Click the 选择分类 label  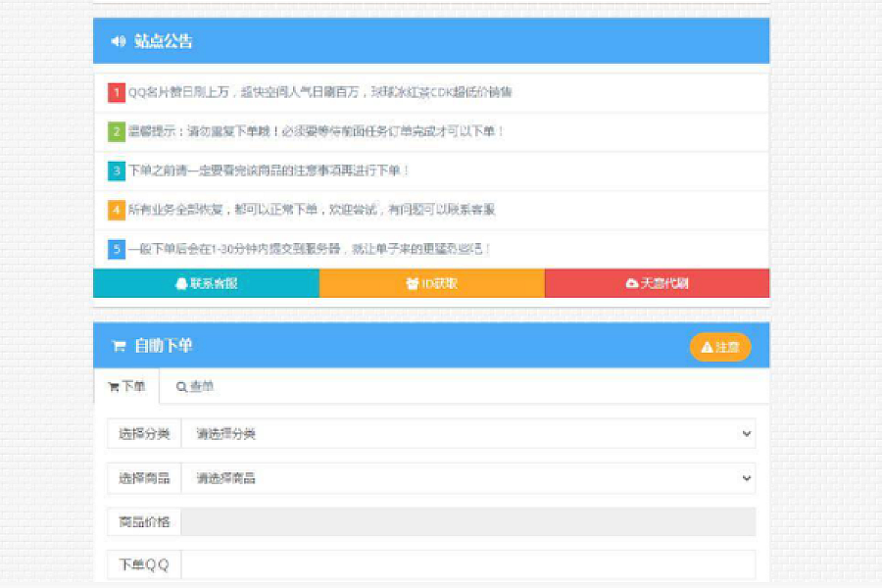[x=144, y=434]
